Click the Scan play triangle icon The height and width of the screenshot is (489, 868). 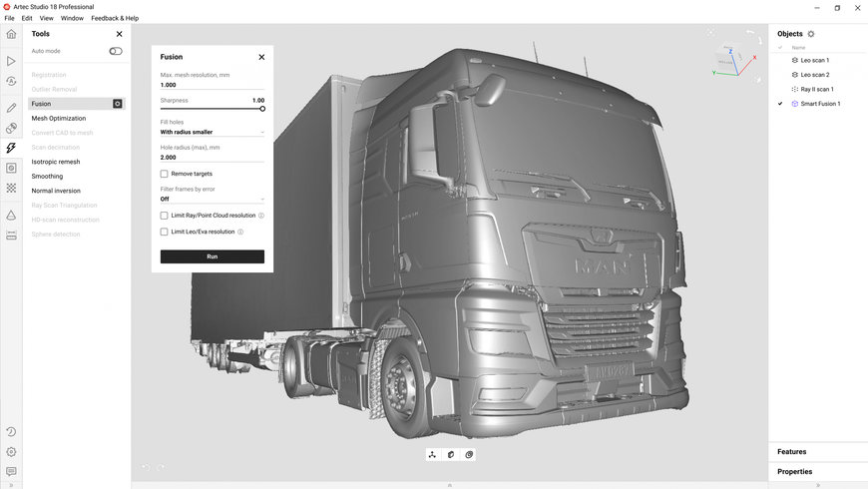(x=11, y=61)
